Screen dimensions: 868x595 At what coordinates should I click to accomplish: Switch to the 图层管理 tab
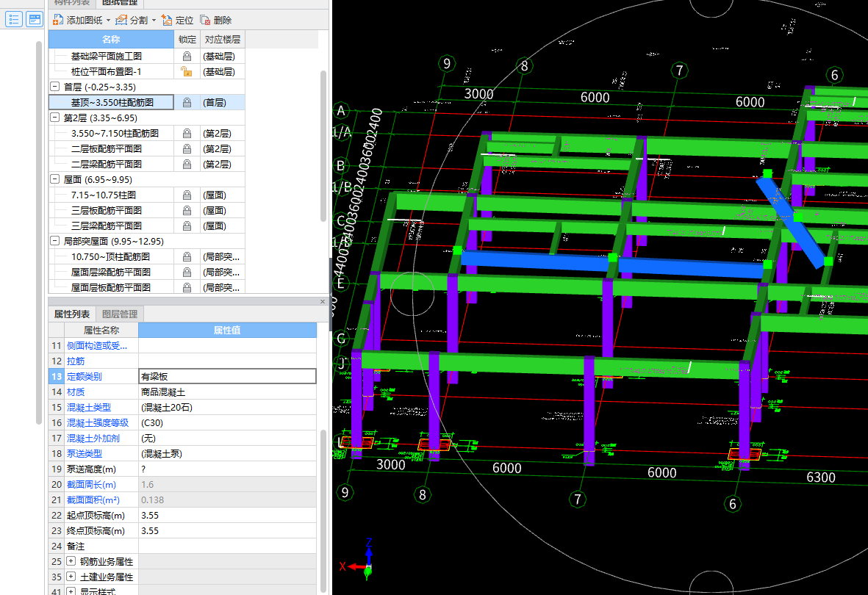tap(120, 314)
